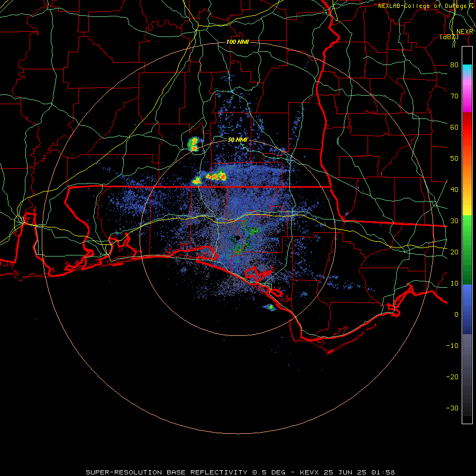
Task: Click the blue segment of the color bar
Action: 467,309
